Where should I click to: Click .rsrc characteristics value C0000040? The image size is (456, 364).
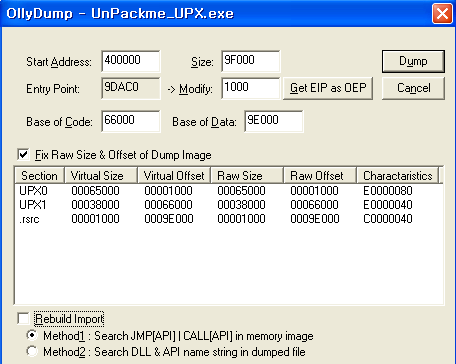coord(388,219)
